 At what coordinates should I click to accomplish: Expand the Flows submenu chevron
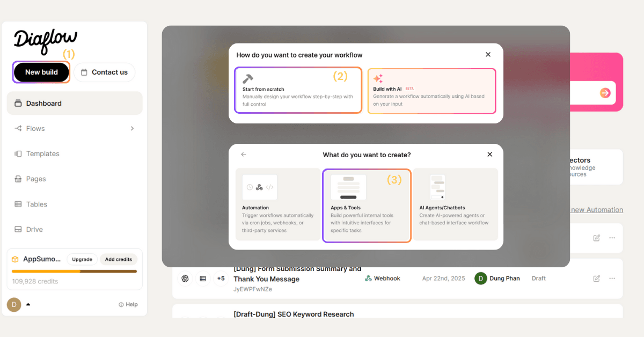132,128
